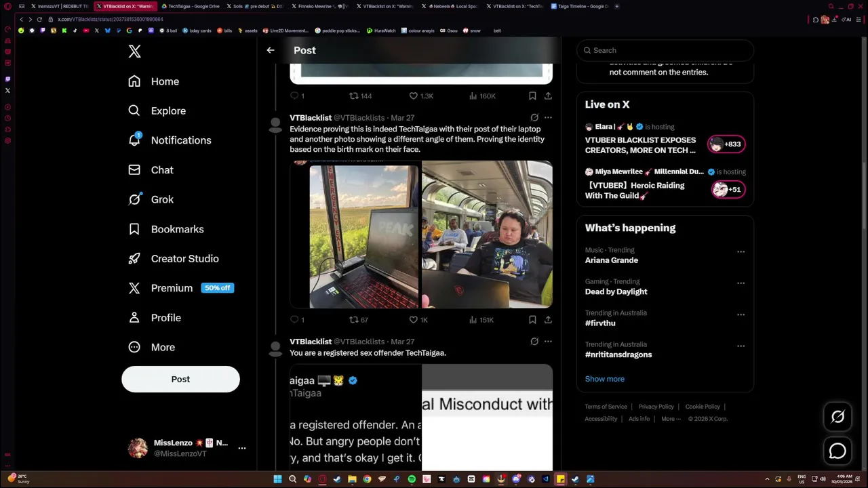Repost the tweet with 67 reposts
Image resolution: width=868 pixels, height=488 pixels.
[359, 320]
